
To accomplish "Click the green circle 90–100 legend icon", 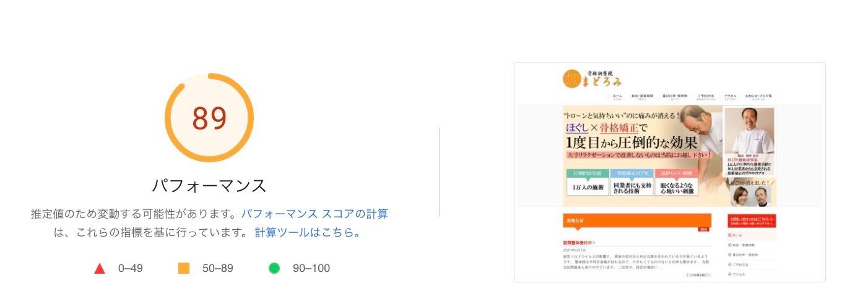I will (274, 268).
